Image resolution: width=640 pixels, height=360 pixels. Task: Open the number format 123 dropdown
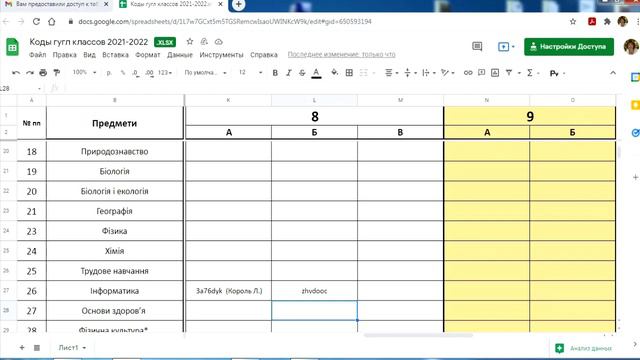165,73
